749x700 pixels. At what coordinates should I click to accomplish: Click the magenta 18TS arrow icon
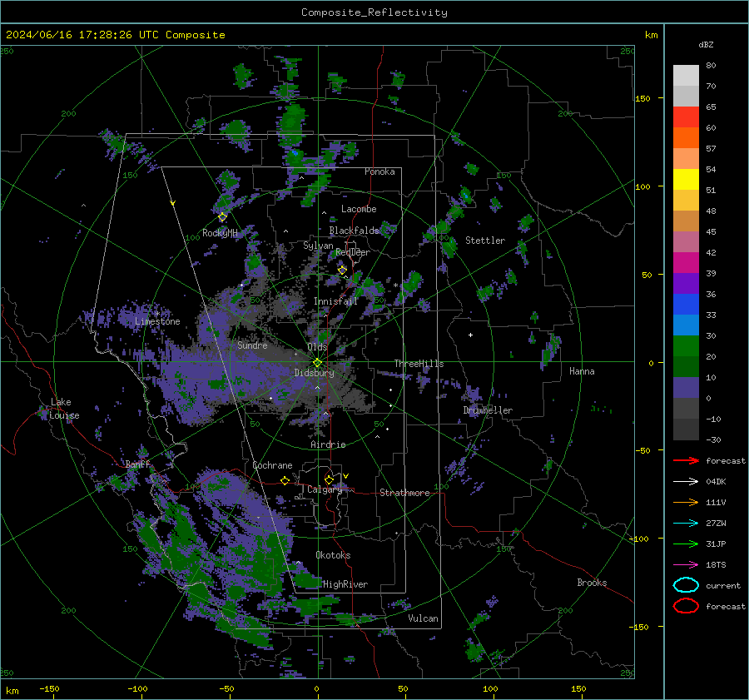click(686, 565)
